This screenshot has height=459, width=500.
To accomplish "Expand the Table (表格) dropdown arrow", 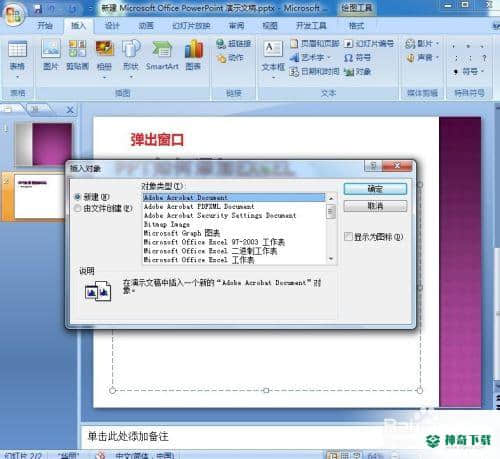I will (x=17, y=77).
